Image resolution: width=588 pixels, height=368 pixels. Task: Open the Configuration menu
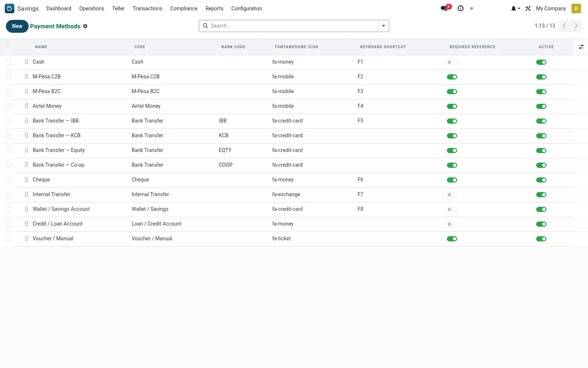point(247,8)
